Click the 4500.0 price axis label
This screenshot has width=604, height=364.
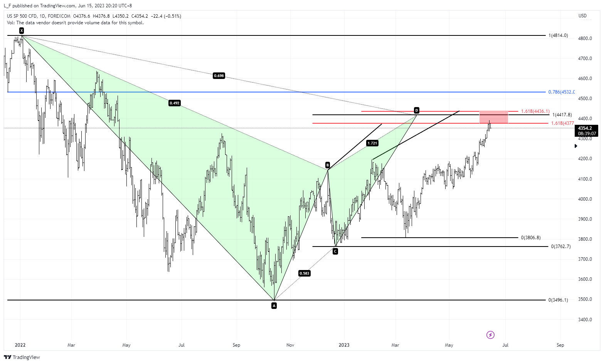[585, 99]
